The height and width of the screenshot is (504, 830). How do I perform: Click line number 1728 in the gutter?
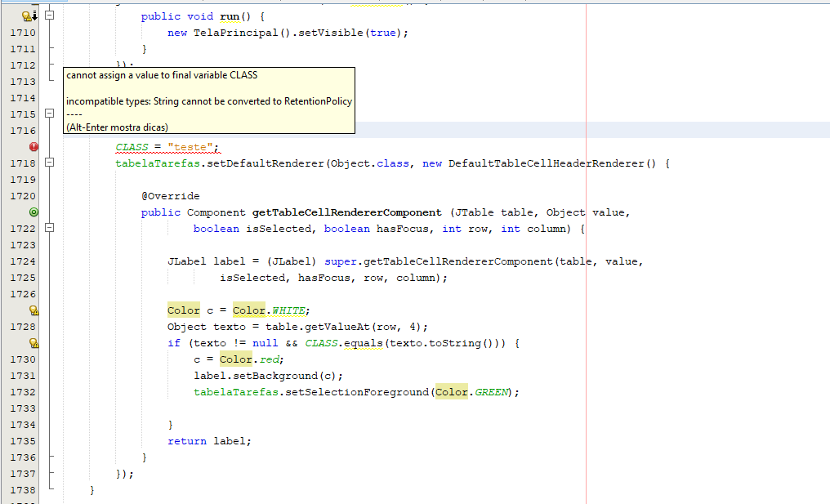pyautogui.click(x=23, y=328)
